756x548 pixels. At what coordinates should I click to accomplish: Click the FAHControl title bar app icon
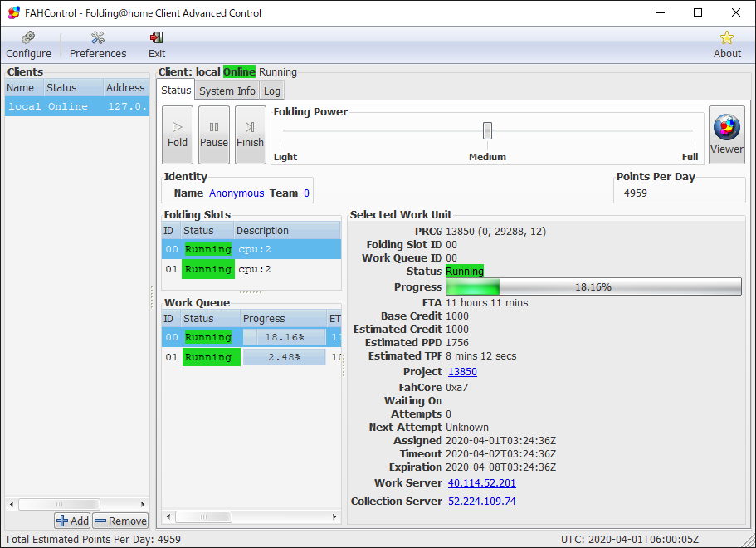click(13, 13)
